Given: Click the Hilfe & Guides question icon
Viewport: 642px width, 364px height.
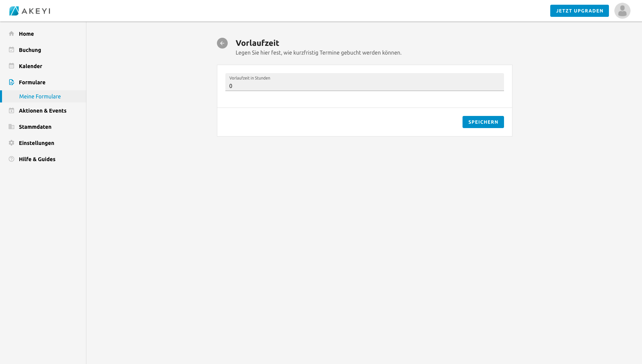Looking at the screenshot, I should (11, 159).
